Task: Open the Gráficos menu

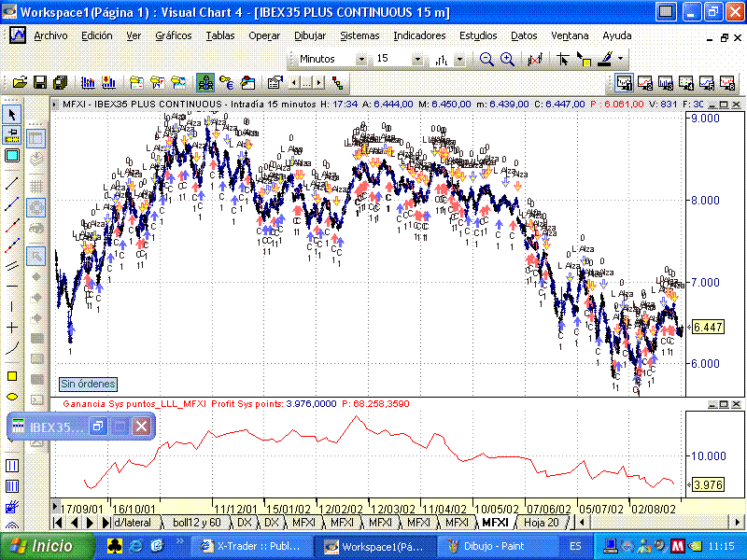Action: (174, 35)
